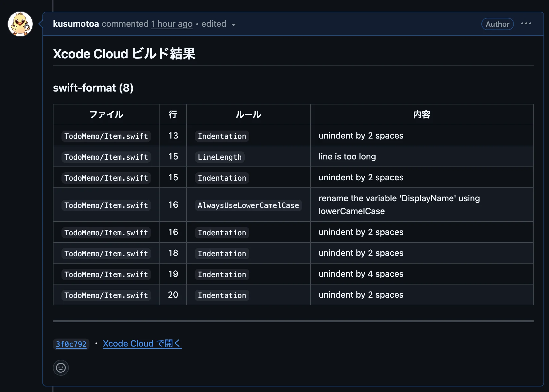Image resolution: width=549 pixels, height=392 pixels.
Task: Select the Indentation rule in line 20 row
Action: (222, 295)
